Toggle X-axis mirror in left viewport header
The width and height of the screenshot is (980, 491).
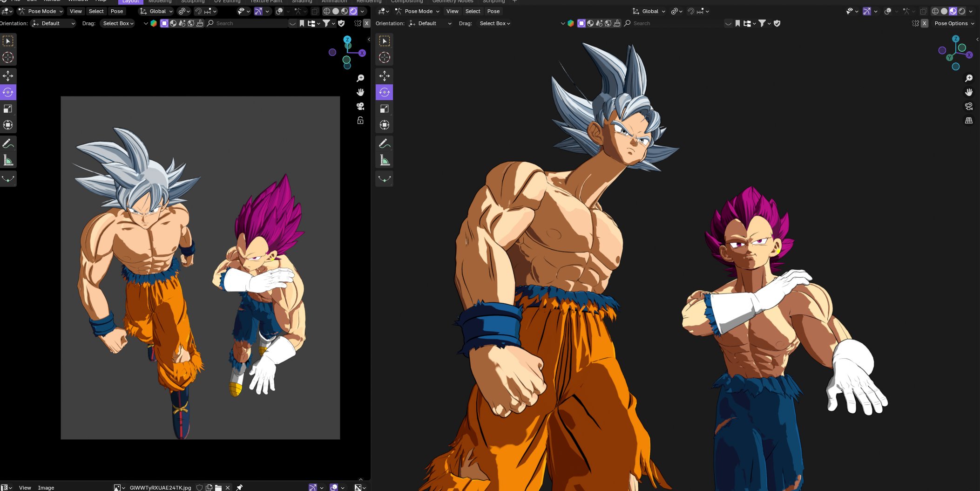[x=367, y=23]
